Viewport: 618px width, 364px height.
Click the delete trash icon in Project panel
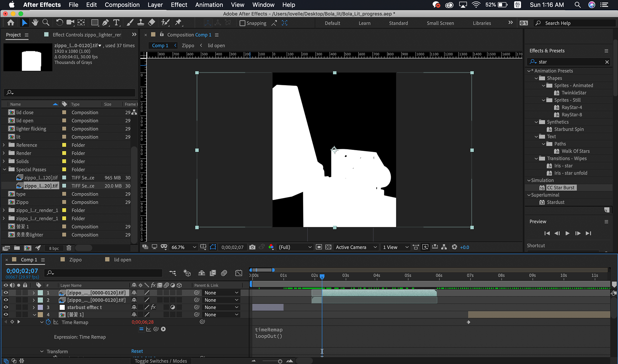[x=69, y=248]
